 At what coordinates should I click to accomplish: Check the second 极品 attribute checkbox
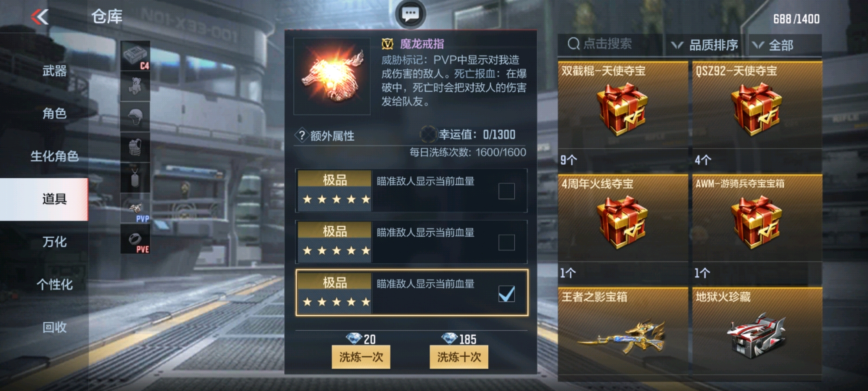[x=506, y=242]
